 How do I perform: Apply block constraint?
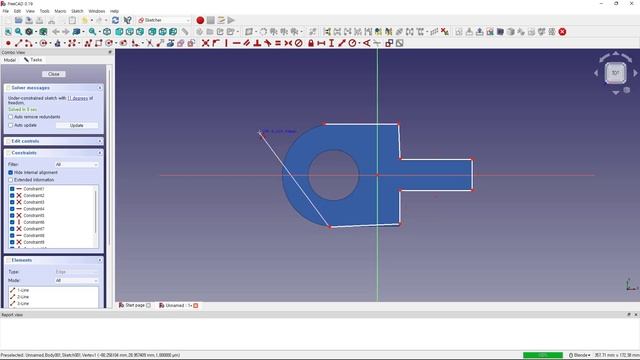click(299, 43)
